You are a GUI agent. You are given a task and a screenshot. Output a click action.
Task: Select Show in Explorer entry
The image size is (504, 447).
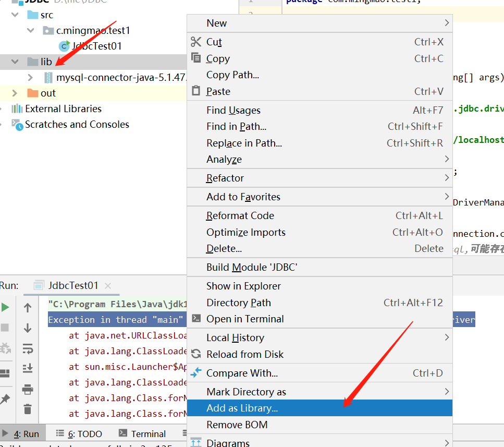319,286
